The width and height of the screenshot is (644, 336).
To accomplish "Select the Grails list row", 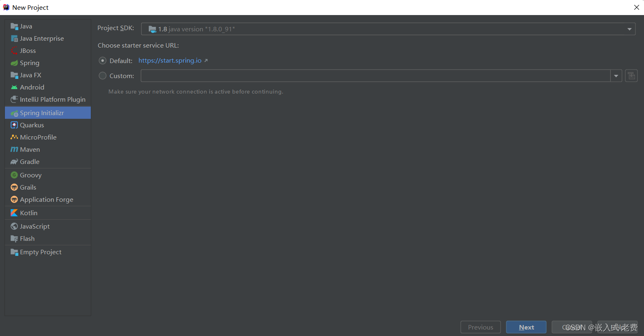I will [x=48, y=188].
